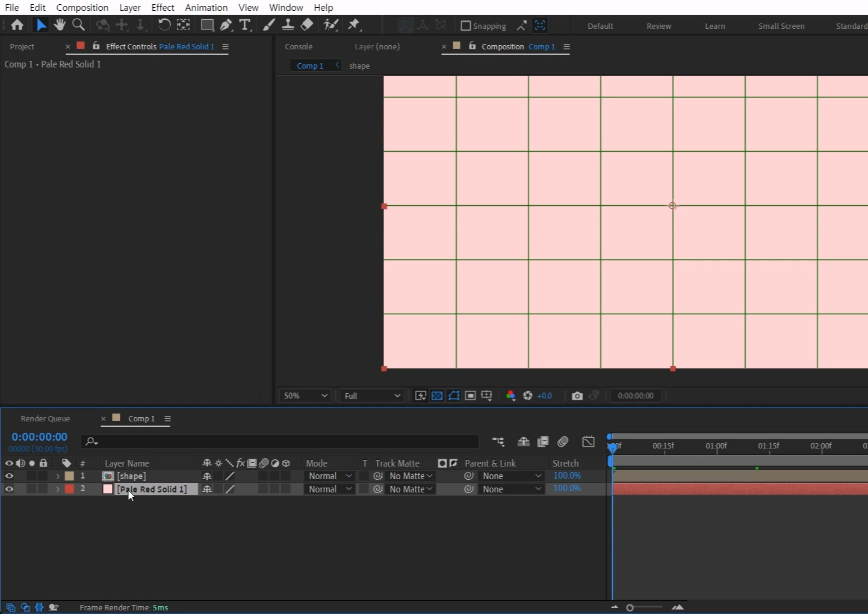The width and height of the screenshot is (868, 614).
Task: Click the +0.0 exposure value
Action: 545,395
